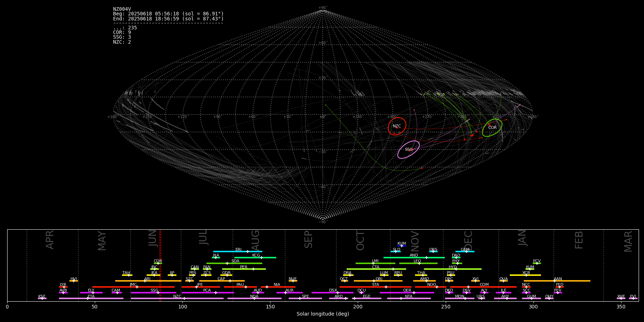Viewport: 644px width, 322px height.
Task: Click the SEP month label
Action: tap(308, 239)
